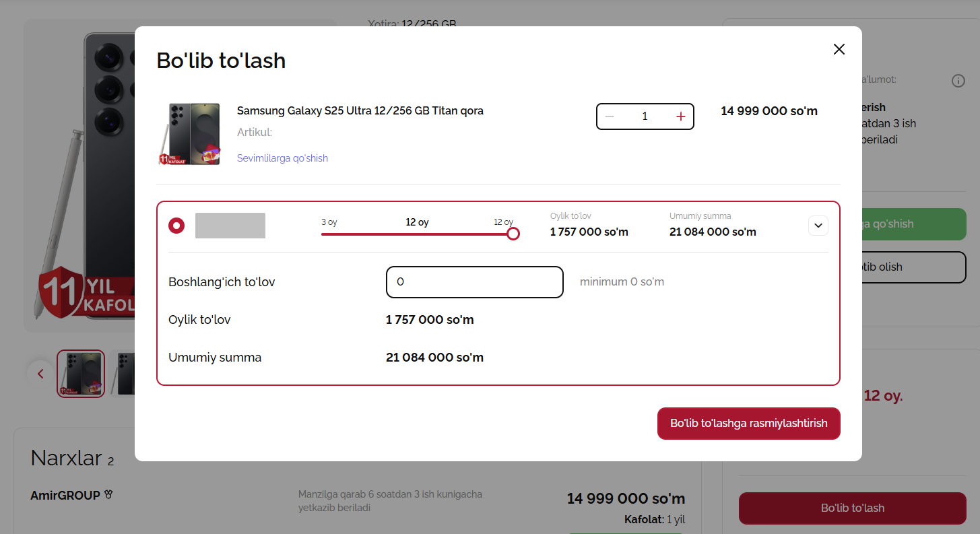Decrease quantity with the minus icon
Image resolution: width=980 pixels, height=534 pixels.
pyautogui.click(x=610, y=116)
